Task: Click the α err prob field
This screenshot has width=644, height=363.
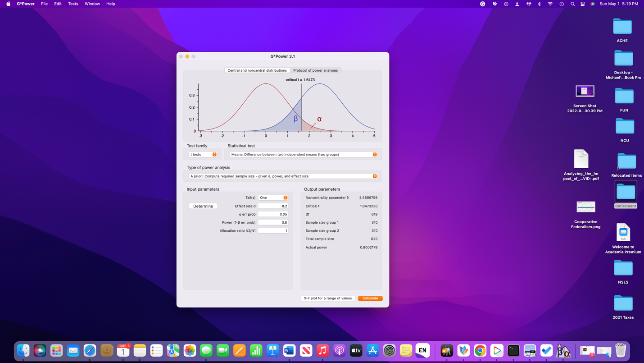Action: tap(273, 214)
